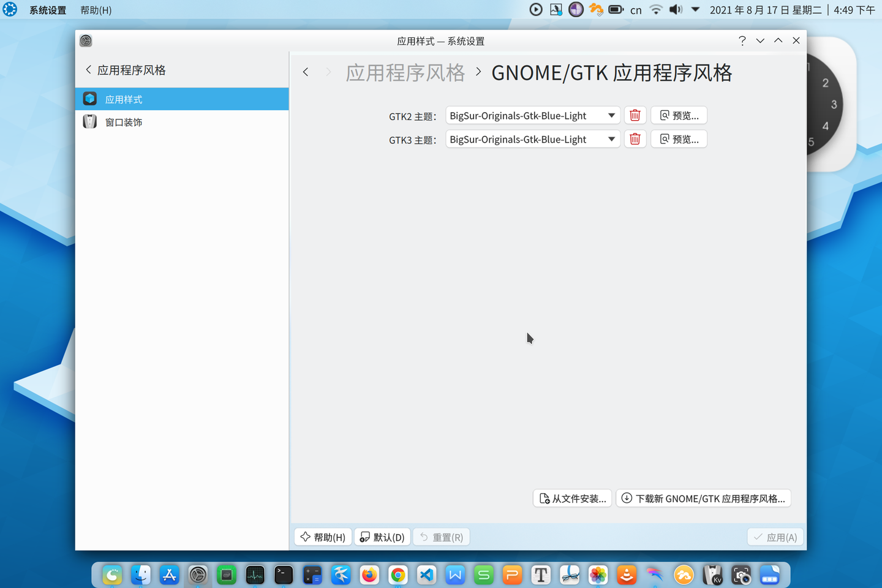Expand hidden tray icons arrow

pyautogui.click(x=695, y=9)
